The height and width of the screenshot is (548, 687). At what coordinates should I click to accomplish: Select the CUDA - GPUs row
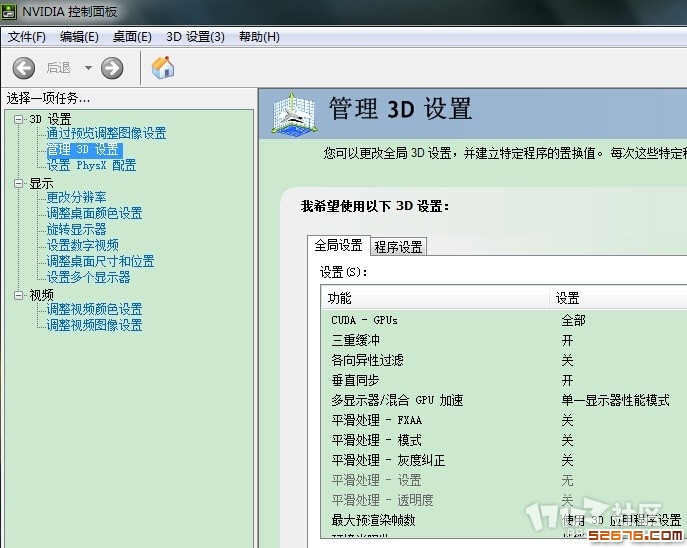(x=504, y=320)
